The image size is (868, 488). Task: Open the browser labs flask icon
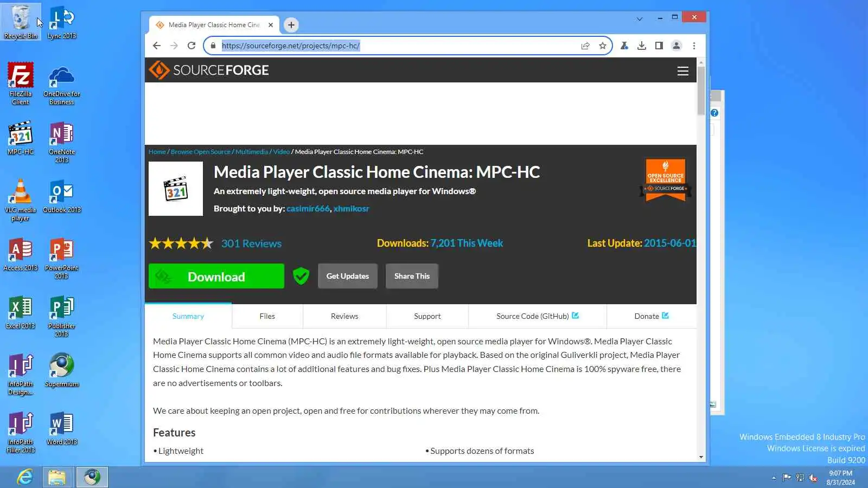624,46
